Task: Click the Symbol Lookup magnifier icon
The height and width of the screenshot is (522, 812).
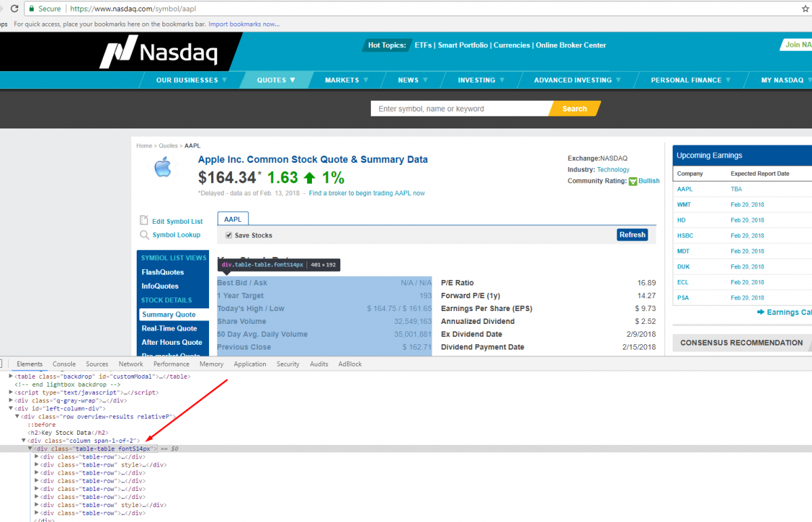Action: coord(144,235)
